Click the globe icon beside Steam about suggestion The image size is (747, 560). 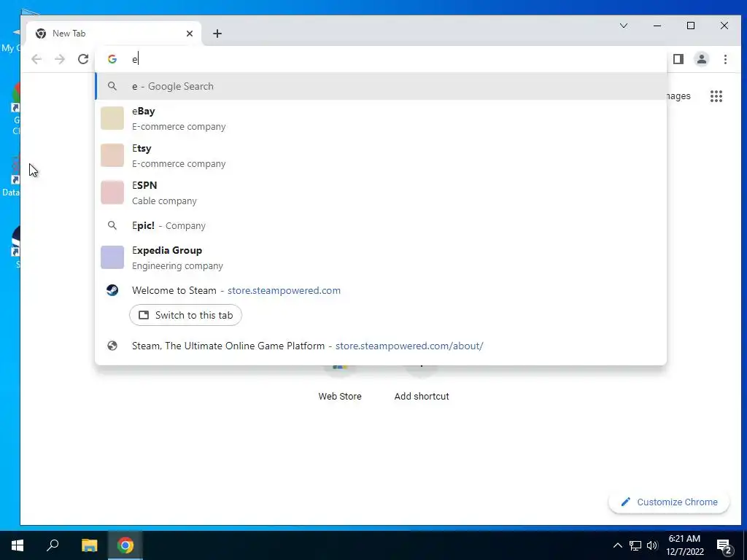(x=112, y=346)
